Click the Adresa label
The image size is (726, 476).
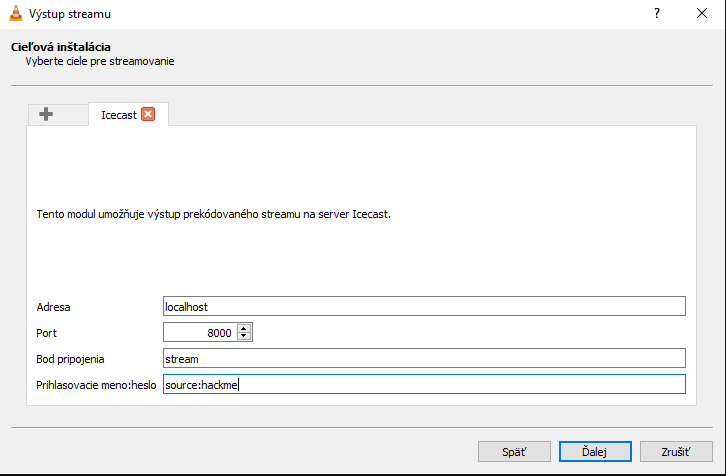click(x=53, y=307)
